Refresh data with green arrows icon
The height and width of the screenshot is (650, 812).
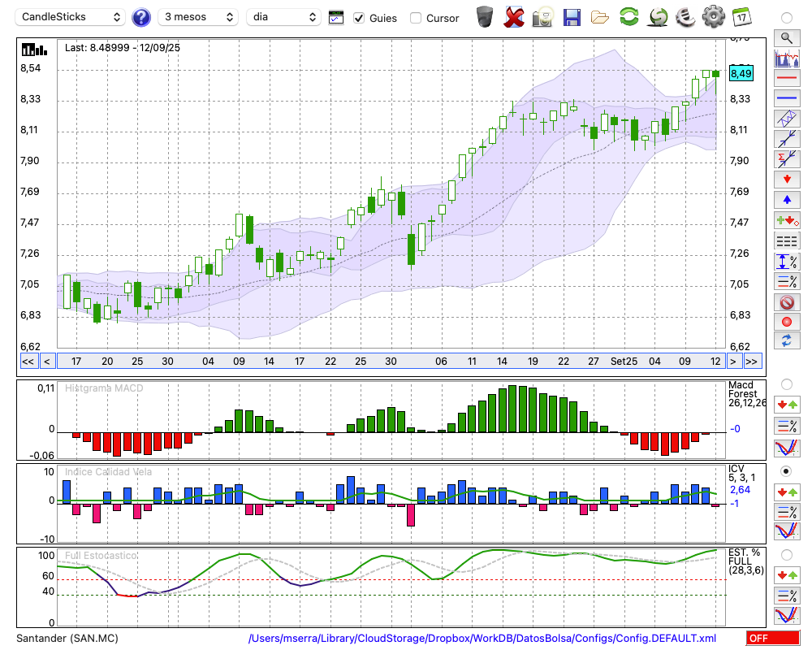pyautogui.click(x=628, y=17)
